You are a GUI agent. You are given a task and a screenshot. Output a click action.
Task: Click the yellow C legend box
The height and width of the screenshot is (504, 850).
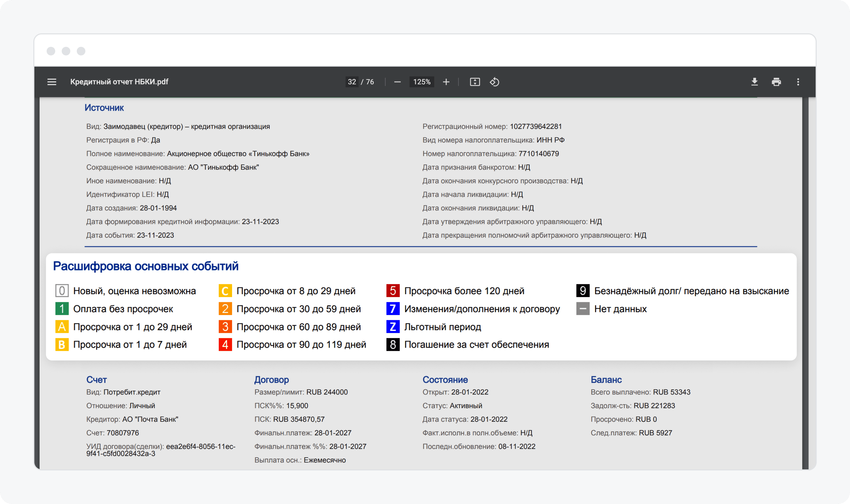click(x=225, y=291)
